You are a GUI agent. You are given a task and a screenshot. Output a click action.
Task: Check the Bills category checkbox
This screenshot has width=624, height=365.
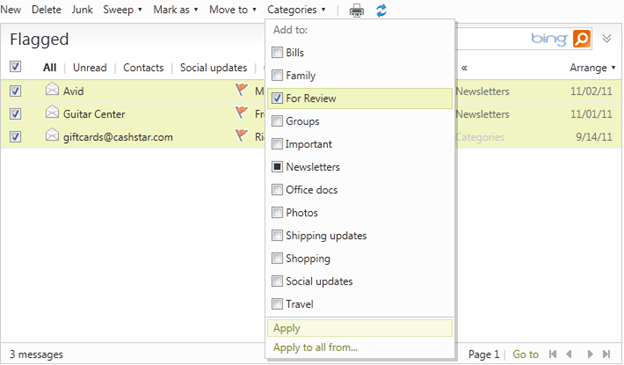[x=277, y=52]
